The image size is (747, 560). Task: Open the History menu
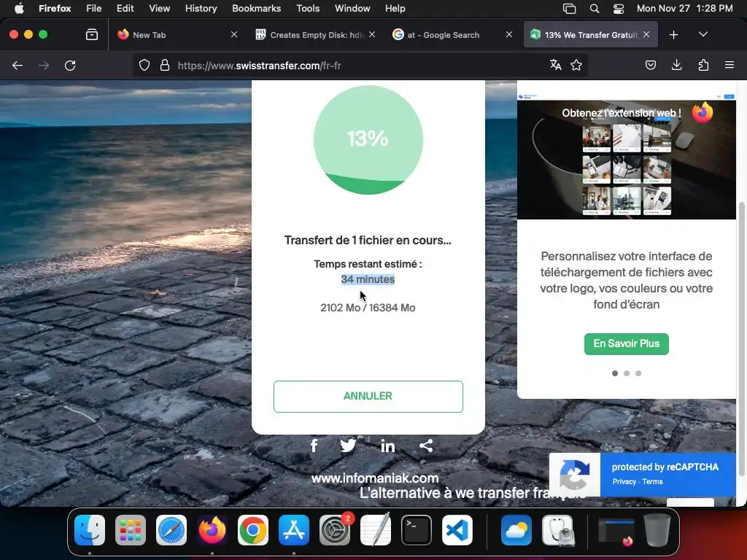(x=201, y=8)
